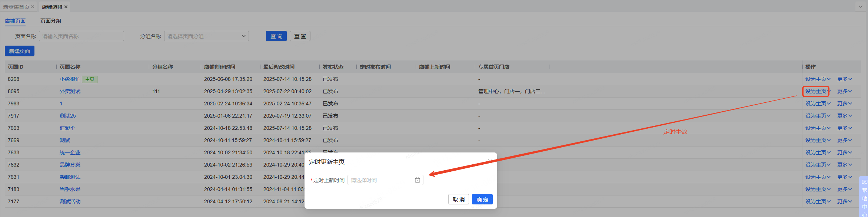Expand 更多 menu for 统一企业 row
The width and height of the screenshot is (868, 217).
click(x=845, y=152)
